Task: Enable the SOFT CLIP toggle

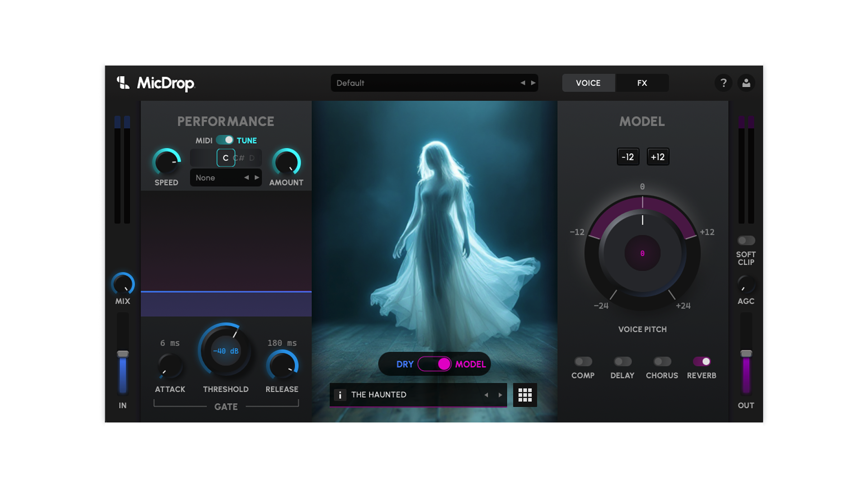Action: coord(745,240)
